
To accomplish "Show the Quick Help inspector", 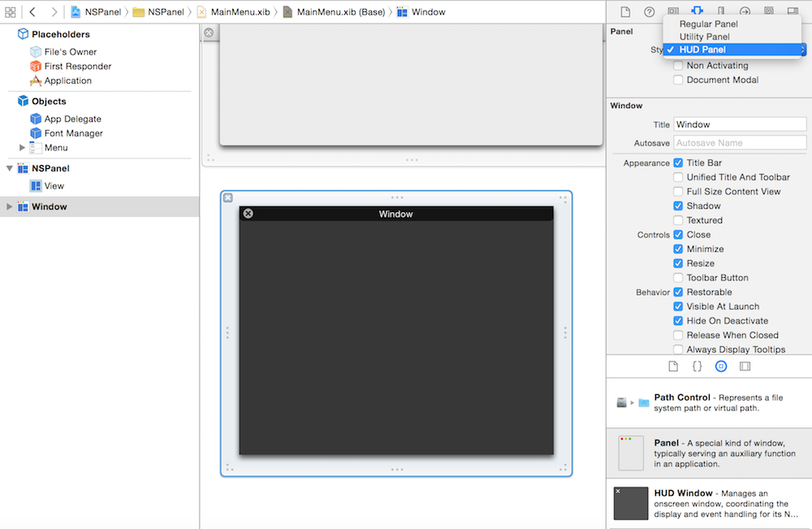I will (x=648, y=11).
